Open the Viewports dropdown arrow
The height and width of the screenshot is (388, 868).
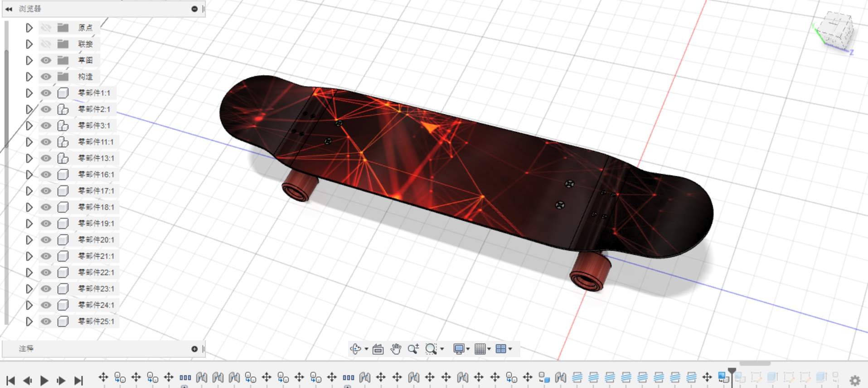tap(510, 349)
